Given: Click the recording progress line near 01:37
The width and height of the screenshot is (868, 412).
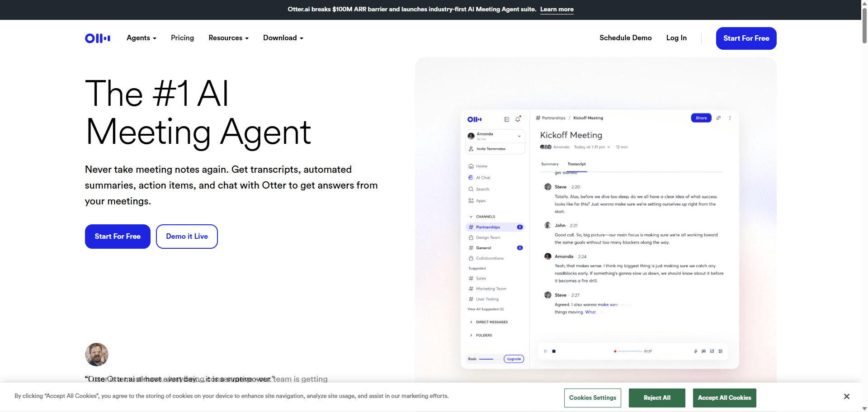Looking at the screenshot, I should pyautogui.click(x=630, y=351).
